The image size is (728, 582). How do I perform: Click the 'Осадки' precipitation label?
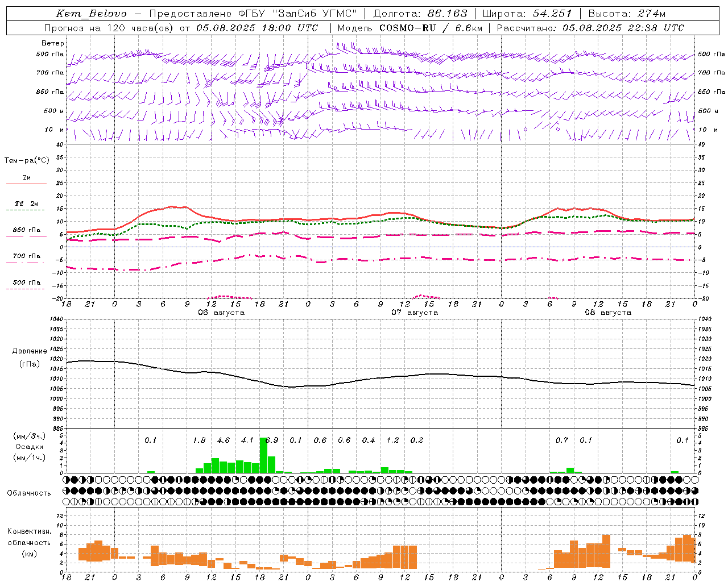click(x=30, y=447)
